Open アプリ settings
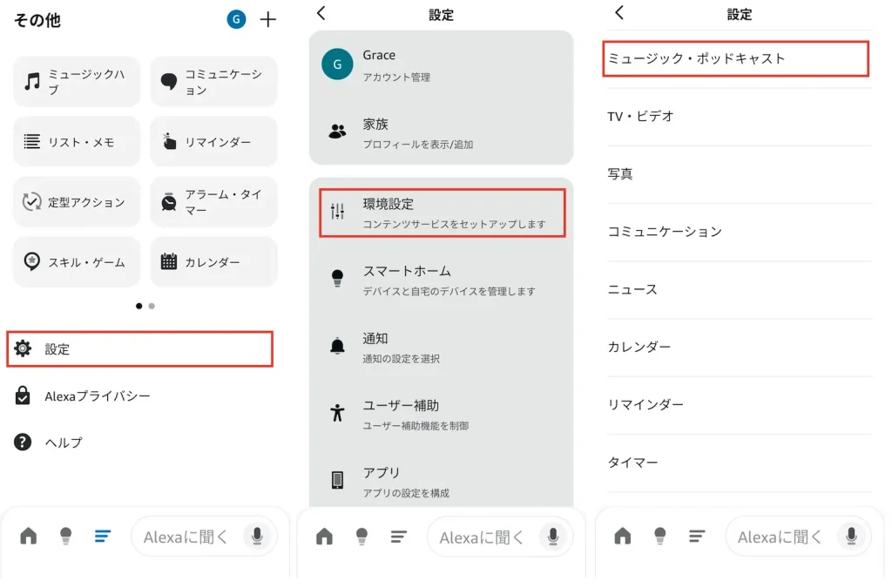892x588 pixels. 441,481
